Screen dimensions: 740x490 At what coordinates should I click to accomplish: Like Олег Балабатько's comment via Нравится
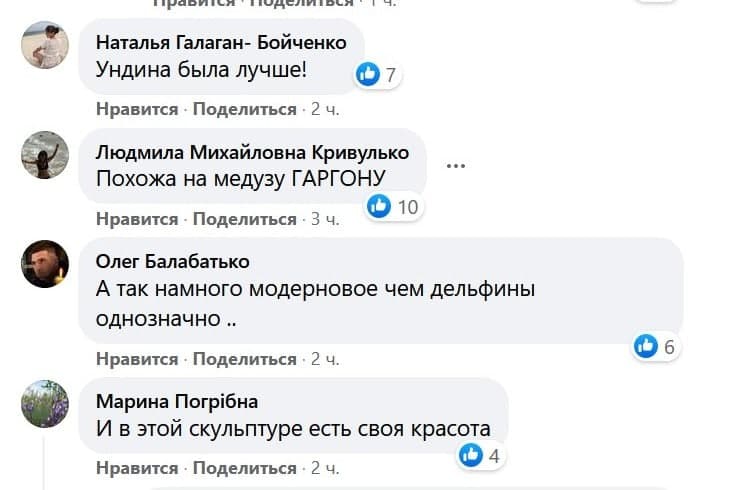coord(137,359)
